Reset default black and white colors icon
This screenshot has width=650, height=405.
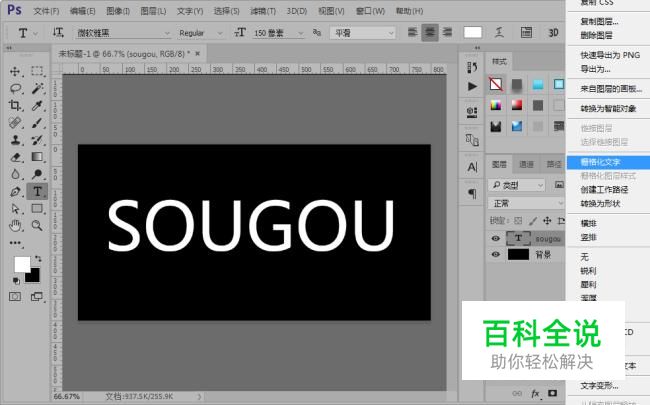(16, 281)
